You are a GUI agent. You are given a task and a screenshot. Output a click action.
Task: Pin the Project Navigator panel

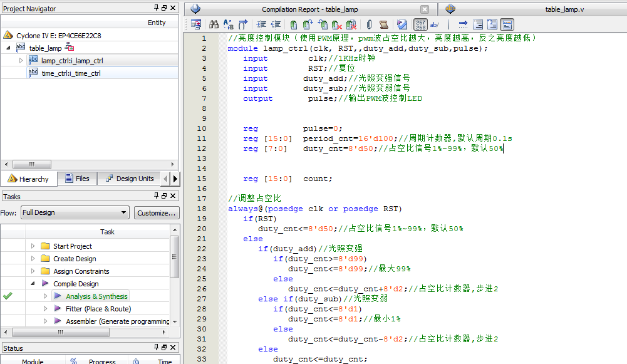click(157, 8)
